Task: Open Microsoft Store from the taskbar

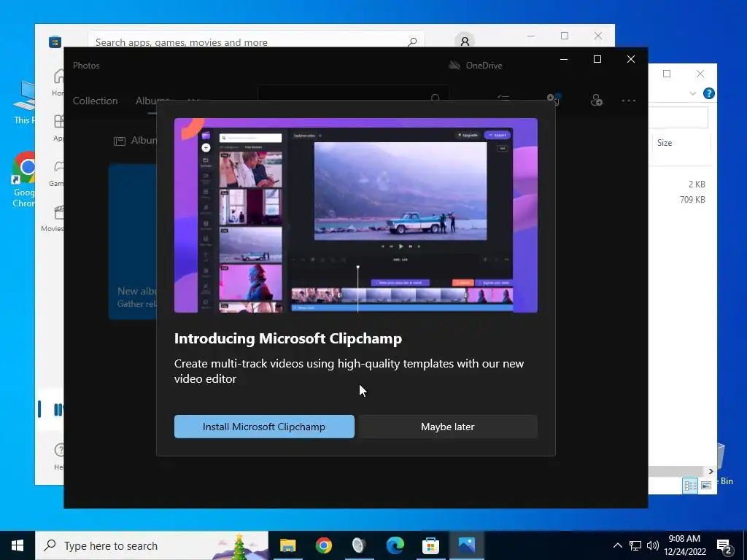Action: (430, 545)
